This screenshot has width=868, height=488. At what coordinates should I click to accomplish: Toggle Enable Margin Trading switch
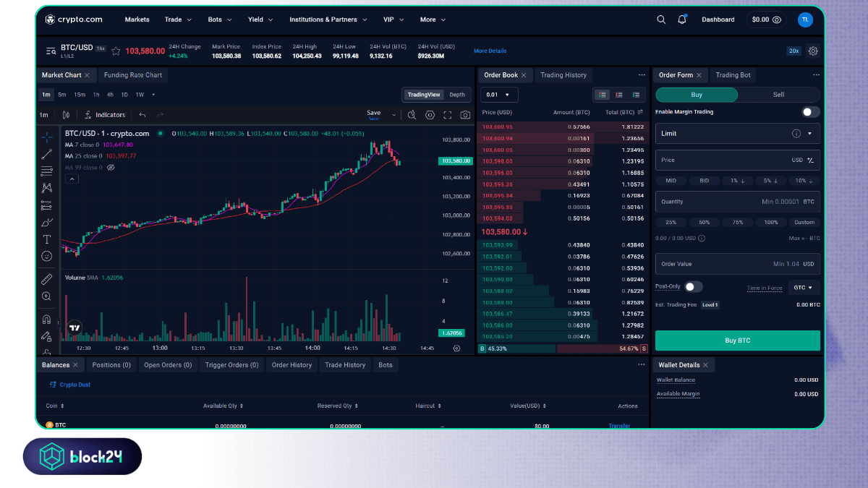point(811,112)
